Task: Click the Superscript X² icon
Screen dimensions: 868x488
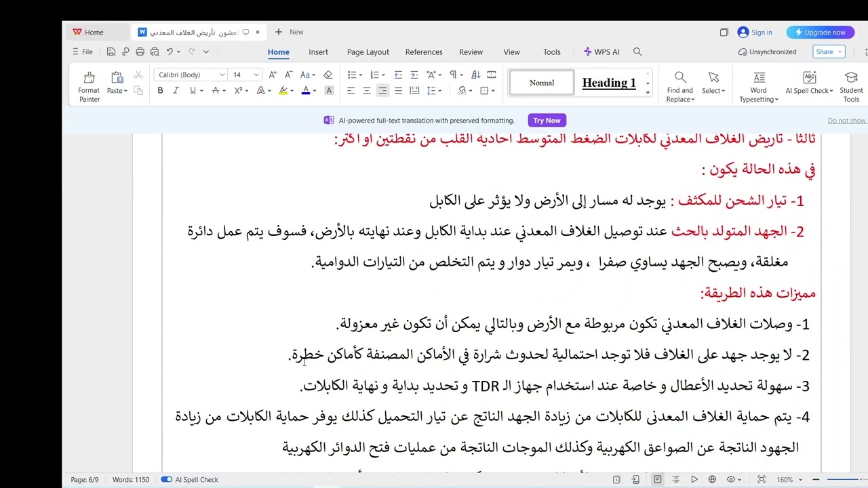Action: [239, 90]
